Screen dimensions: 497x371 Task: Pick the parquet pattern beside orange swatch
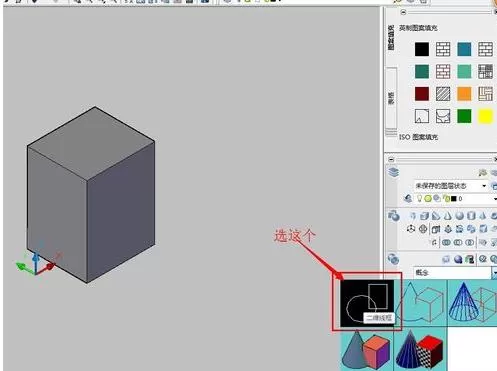pyautogui.click(x=485, y=94)
